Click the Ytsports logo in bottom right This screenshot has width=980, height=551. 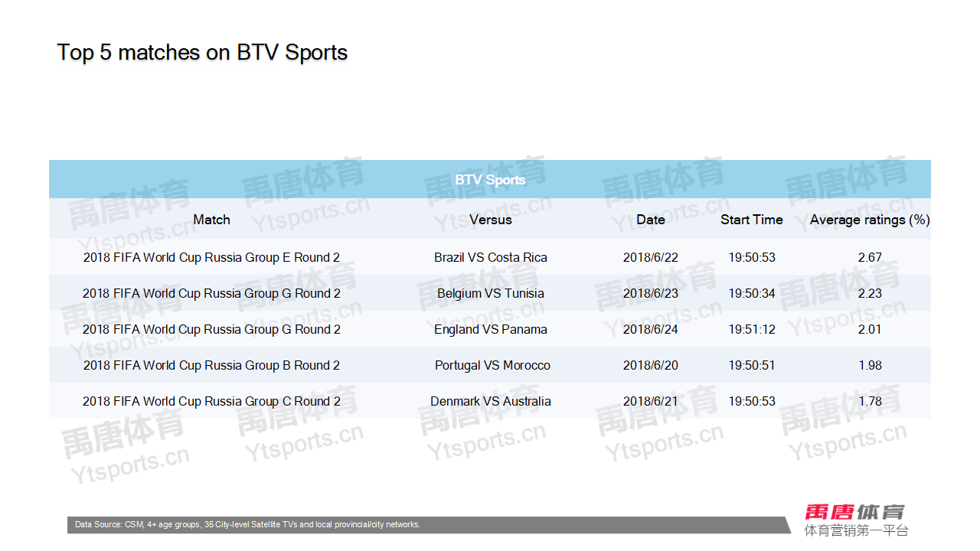855,520
